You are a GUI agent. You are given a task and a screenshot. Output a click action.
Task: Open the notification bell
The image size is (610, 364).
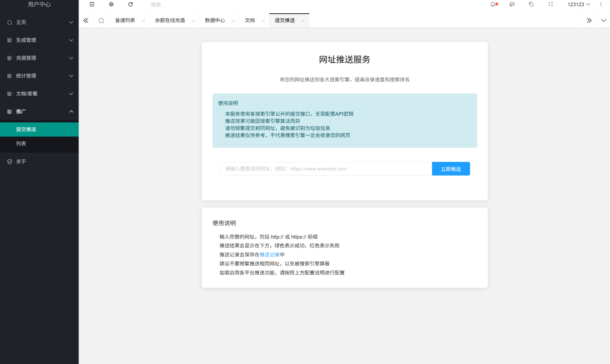click(493, 5)
